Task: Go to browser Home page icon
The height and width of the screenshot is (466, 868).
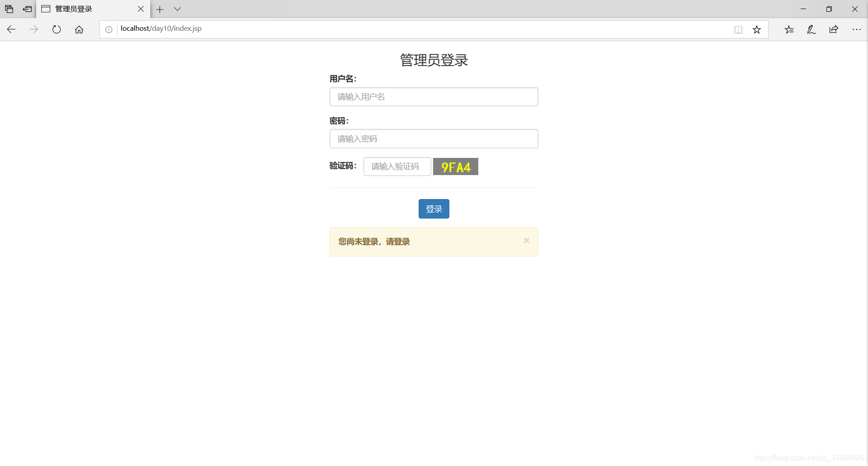Action: point(79,29)
